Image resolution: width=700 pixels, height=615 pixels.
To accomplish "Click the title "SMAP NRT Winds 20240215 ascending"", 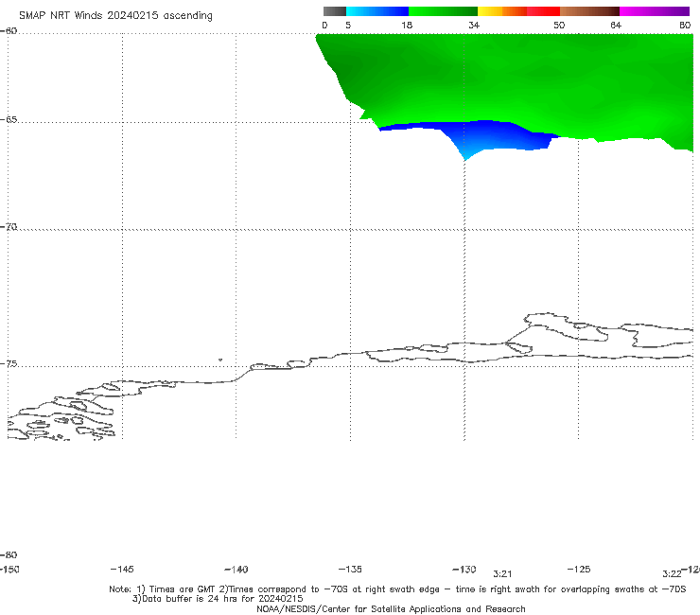I will click(115, 16).
